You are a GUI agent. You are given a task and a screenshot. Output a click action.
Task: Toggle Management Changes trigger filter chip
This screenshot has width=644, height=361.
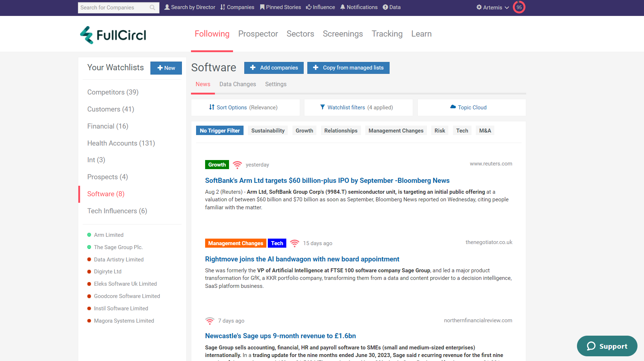click(x=396, y=131)
